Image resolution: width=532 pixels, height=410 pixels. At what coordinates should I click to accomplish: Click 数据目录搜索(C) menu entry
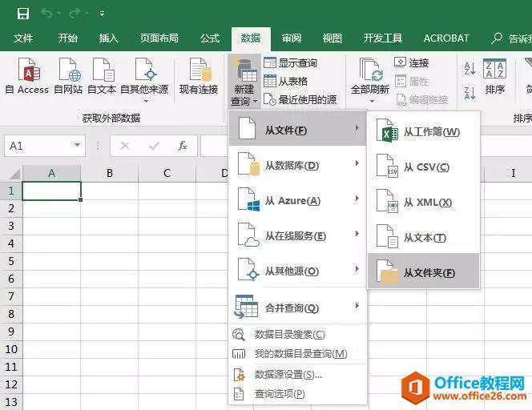tap(297, 335)
